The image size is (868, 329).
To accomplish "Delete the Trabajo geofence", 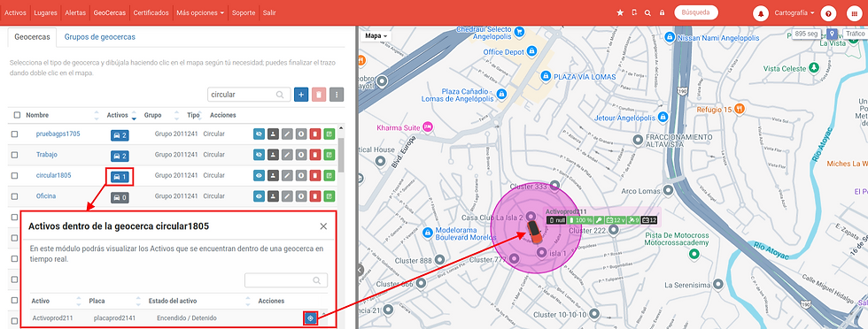I will point(315,155).
